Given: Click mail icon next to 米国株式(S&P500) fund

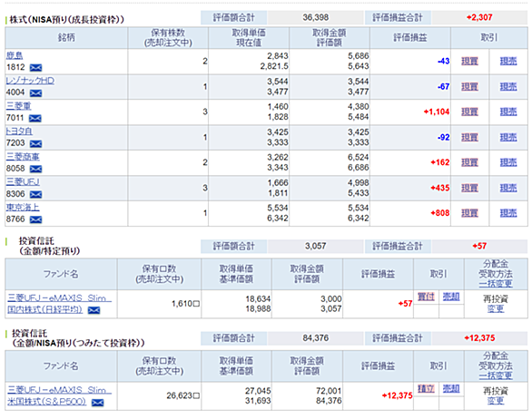Looking at the screenshot, I should coord(98,403).
